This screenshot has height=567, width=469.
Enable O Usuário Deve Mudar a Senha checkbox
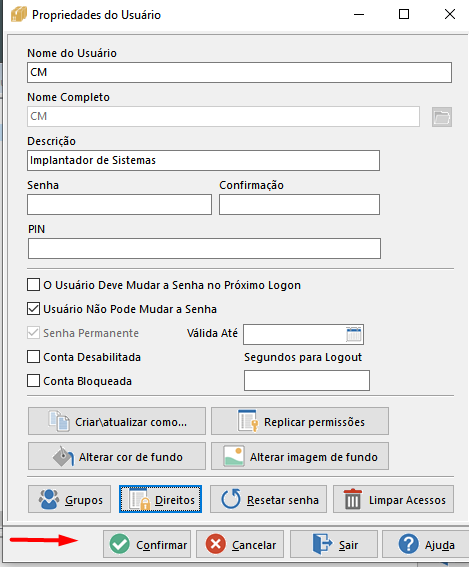click(x=34, y=285)
